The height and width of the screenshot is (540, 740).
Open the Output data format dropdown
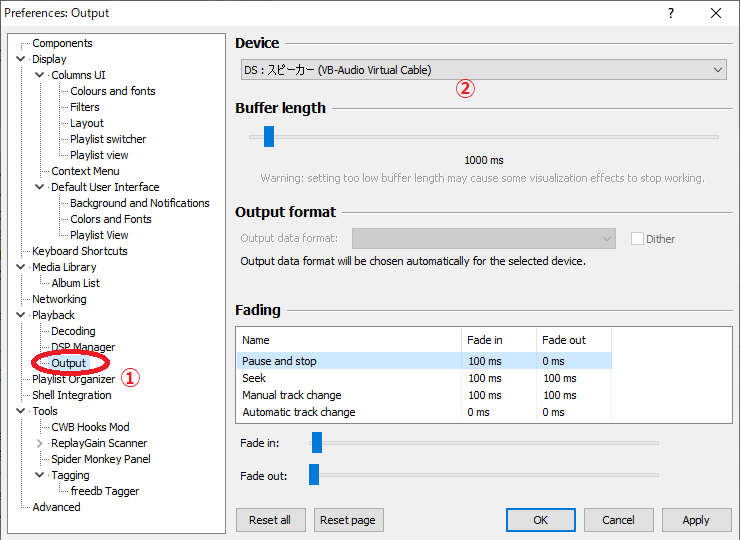483,238
